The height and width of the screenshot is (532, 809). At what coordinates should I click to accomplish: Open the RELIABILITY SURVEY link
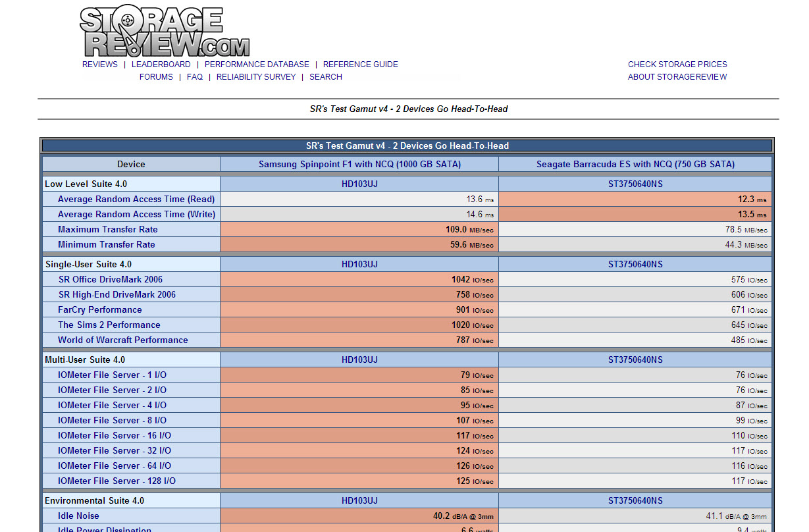(256, 77)
